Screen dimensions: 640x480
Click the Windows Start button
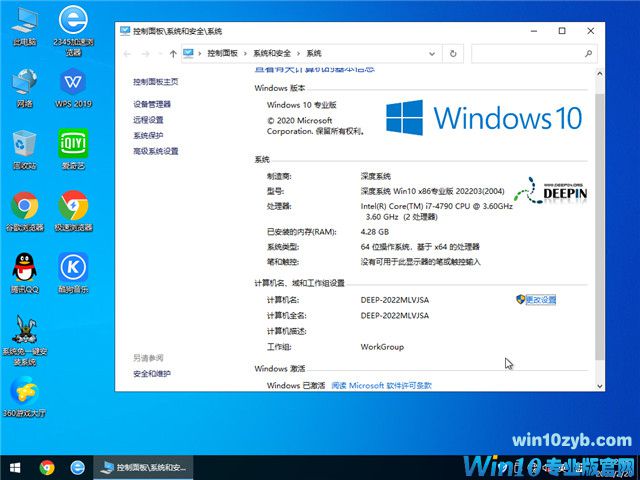(x=15, y=467)
